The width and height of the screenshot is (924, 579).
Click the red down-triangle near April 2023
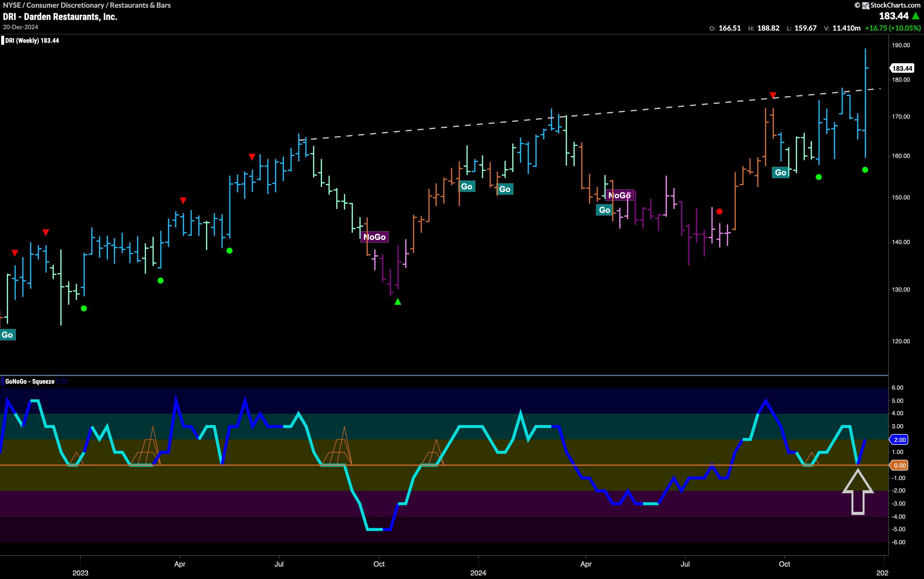(x=183, y=201)
